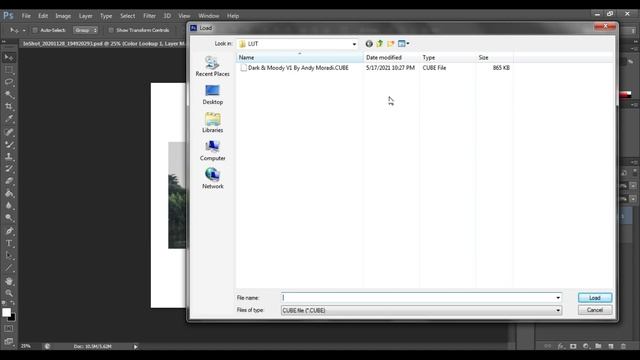The width and height of the screenshot is (640, 360).
Task: Click the foreground color swatch
Action: point(6,312)
